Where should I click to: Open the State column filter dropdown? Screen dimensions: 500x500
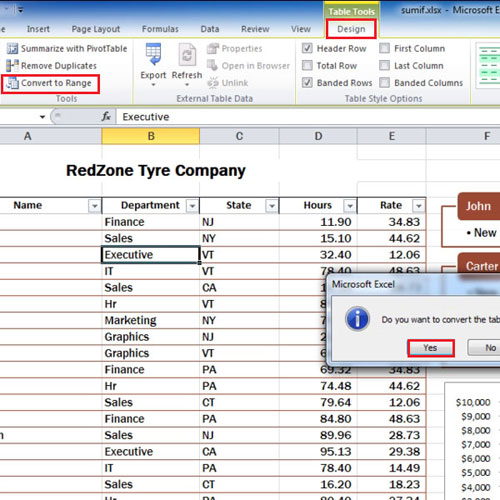[272, 206]
